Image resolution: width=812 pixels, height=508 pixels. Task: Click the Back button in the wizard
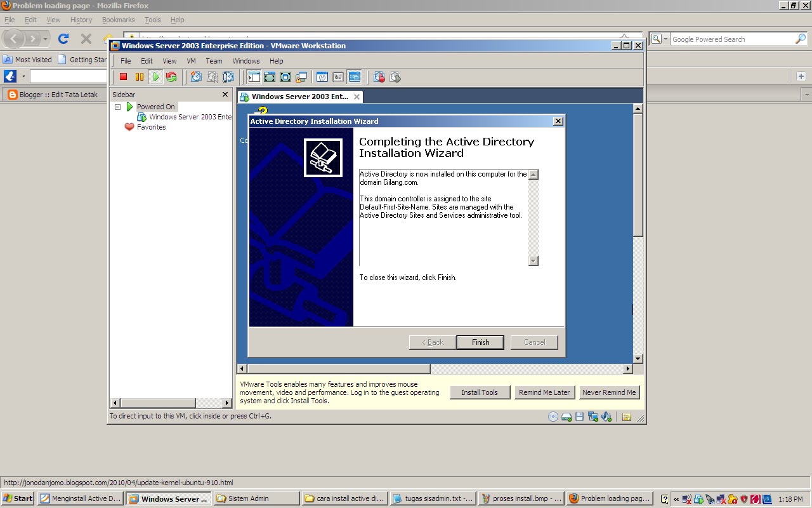pyautogui.click(x=433, y=342)
